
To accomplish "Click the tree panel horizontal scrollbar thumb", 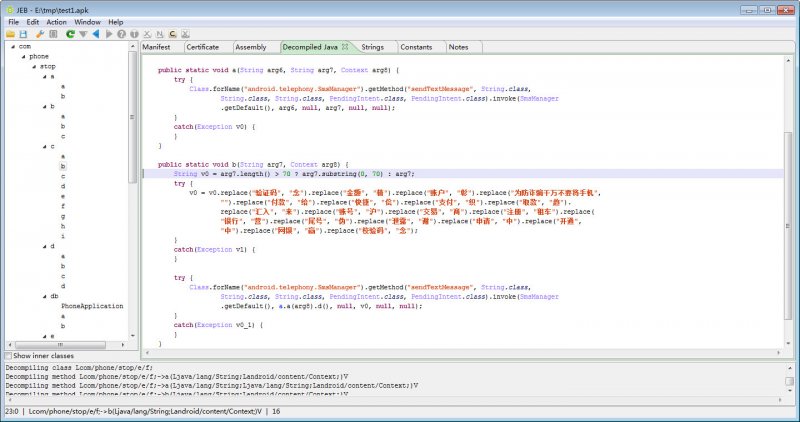I will 60,345.
